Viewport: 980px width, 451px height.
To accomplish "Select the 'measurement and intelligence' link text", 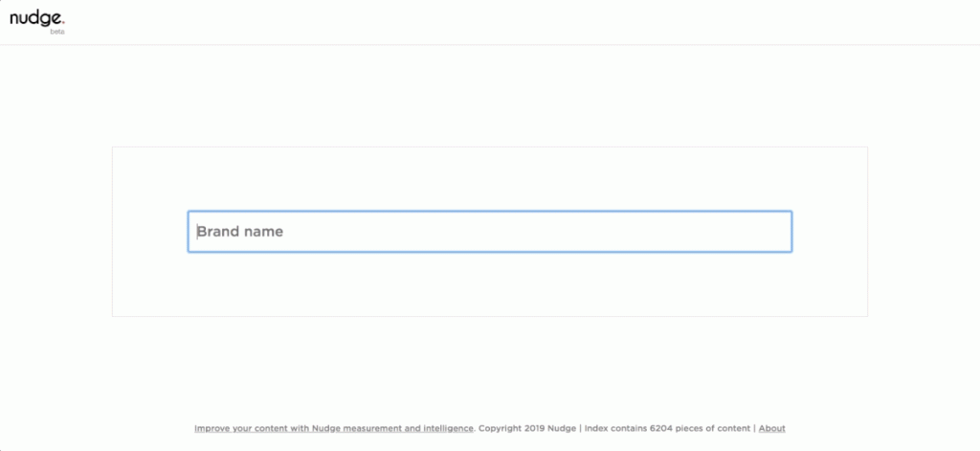I will tap(417, 428).
